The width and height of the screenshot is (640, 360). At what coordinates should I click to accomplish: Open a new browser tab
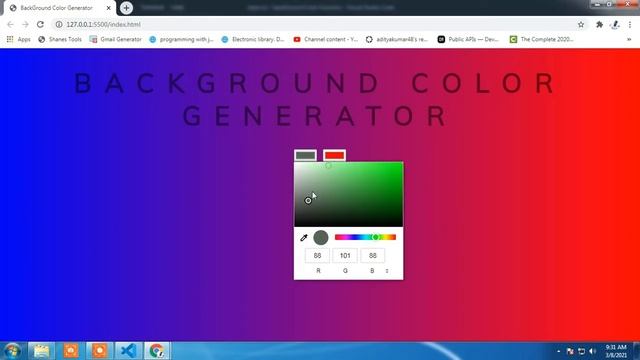click(126, 8)
